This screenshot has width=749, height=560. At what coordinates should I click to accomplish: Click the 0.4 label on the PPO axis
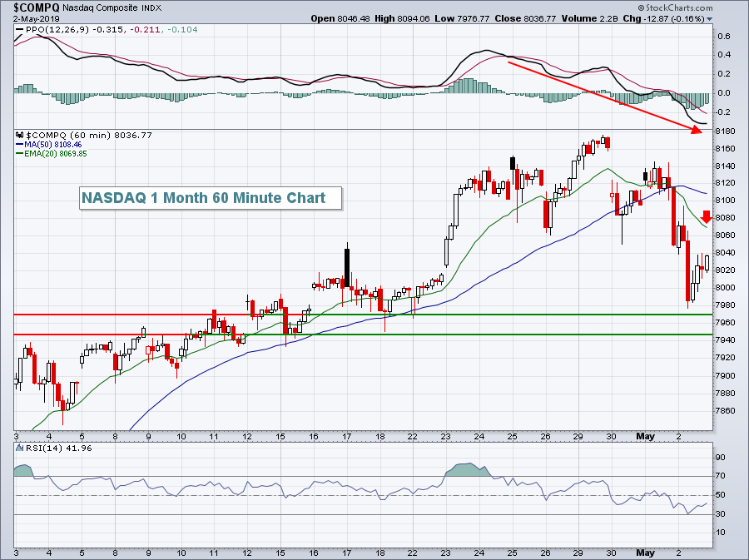pyautogui.click(x=724, y=54)
